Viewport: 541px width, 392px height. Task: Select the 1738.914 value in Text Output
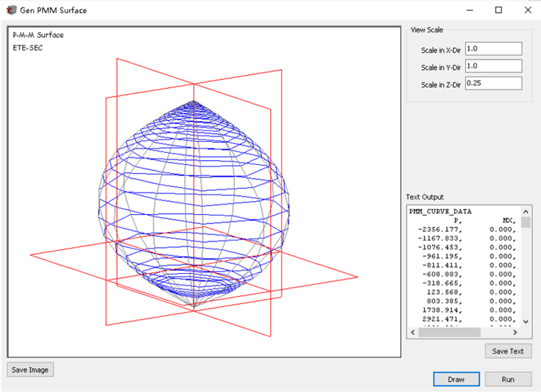442,310
